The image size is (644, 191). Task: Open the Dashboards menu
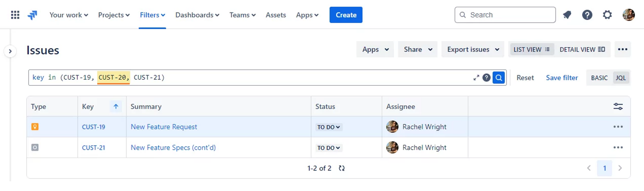point(197,15)
